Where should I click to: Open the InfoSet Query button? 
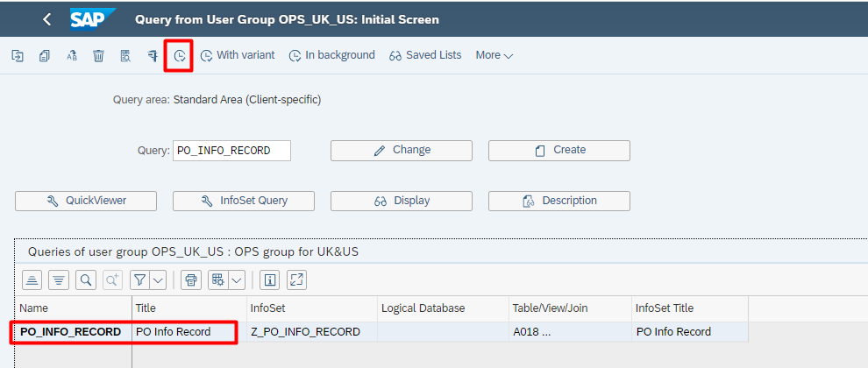tap(243, 201)
